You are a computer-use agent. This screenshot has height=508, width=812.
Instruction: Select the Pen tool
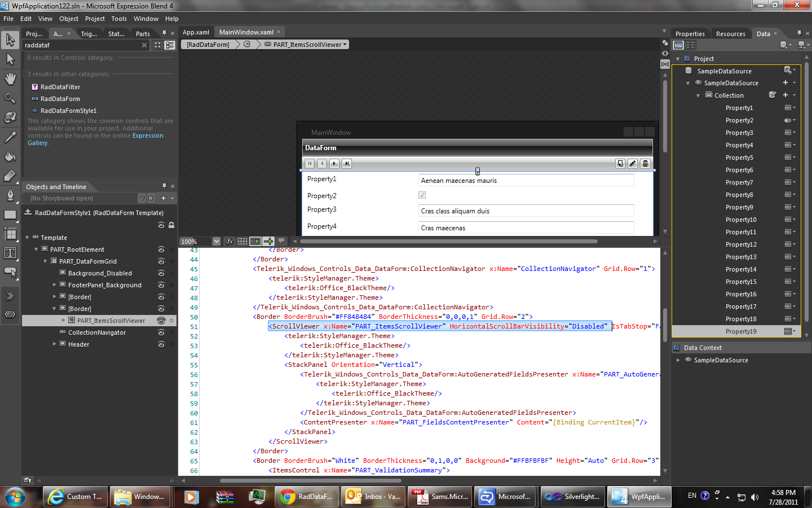tap(10, 195)
